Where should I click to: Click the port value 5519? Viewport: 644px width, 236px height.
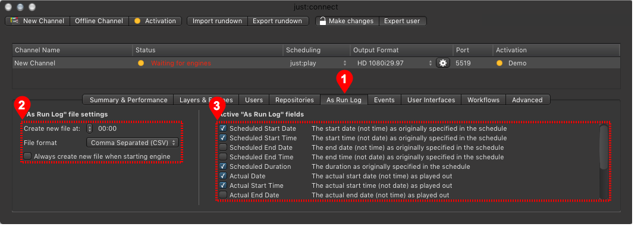[x=463, y=63]
